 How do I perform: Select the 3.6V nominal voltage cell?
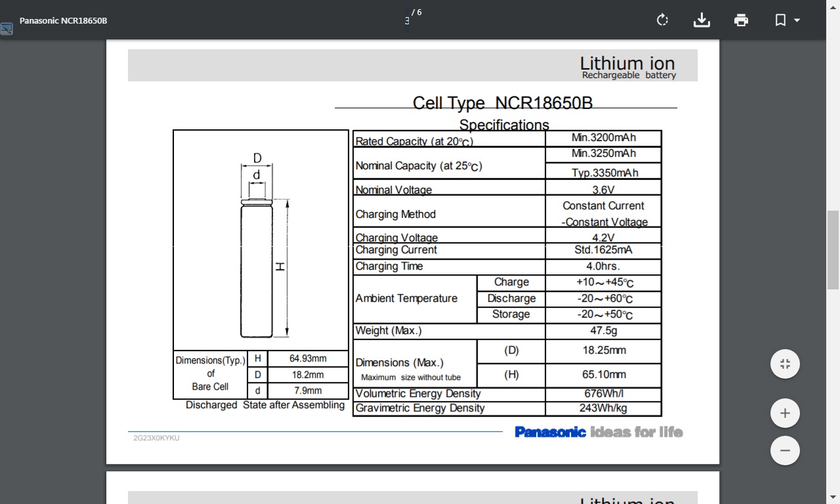point(603,190)
